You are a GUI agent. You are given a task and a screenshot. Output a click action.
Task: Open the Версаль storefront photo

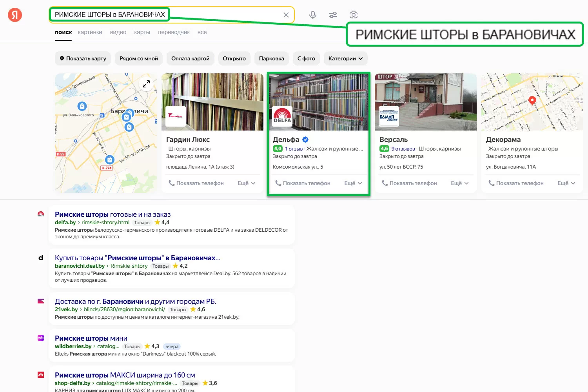click(x=426, y=102)
